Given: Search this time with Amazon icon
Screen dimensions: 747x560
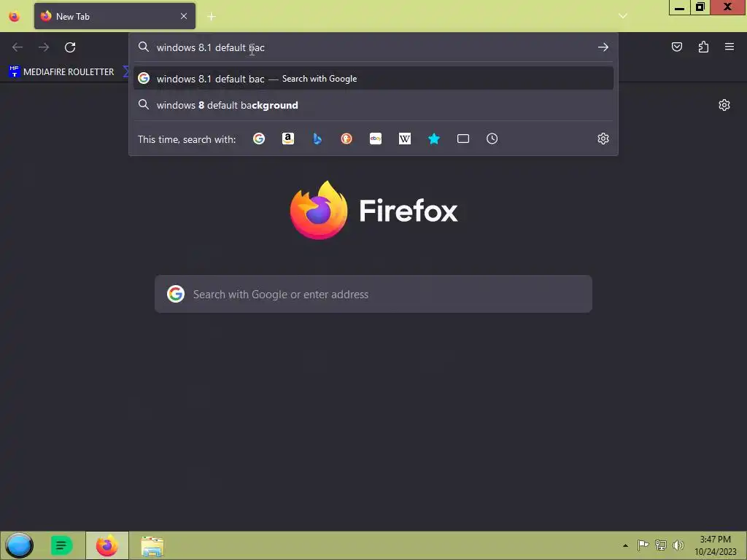Looking at the screenshot, I should pos(287,139).
